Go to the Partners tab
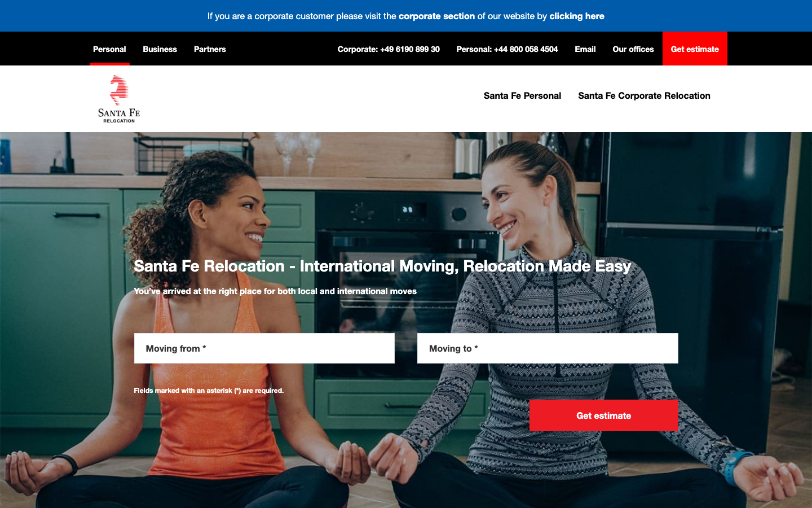This screenshot has width=812, height=508. pyautogui.click(x=210, y=49)
